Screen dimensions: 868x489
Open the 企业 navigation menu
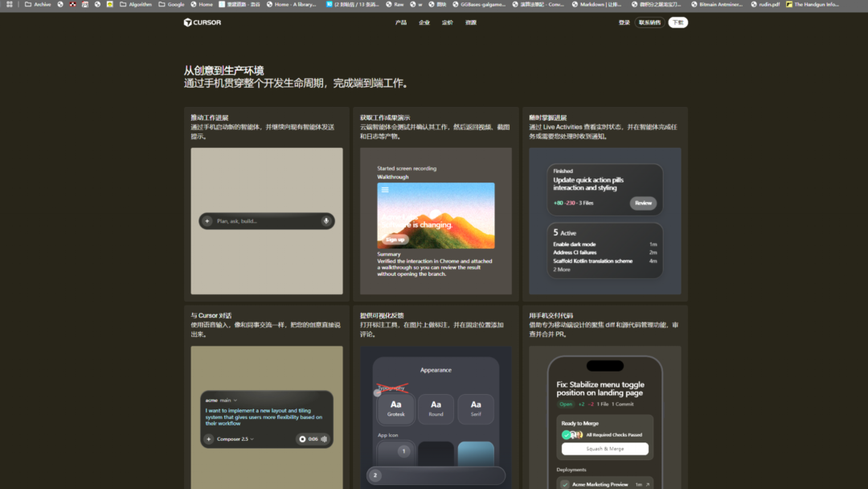tap(424, 23)
